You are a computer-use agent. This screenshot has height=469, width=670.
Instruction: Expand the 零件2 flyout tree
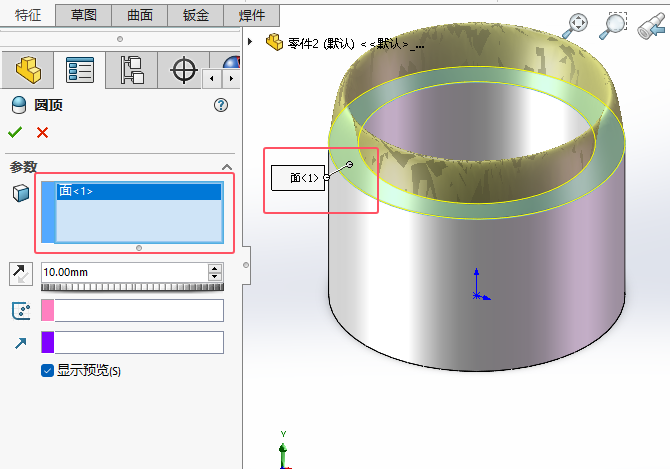point(250,42)
